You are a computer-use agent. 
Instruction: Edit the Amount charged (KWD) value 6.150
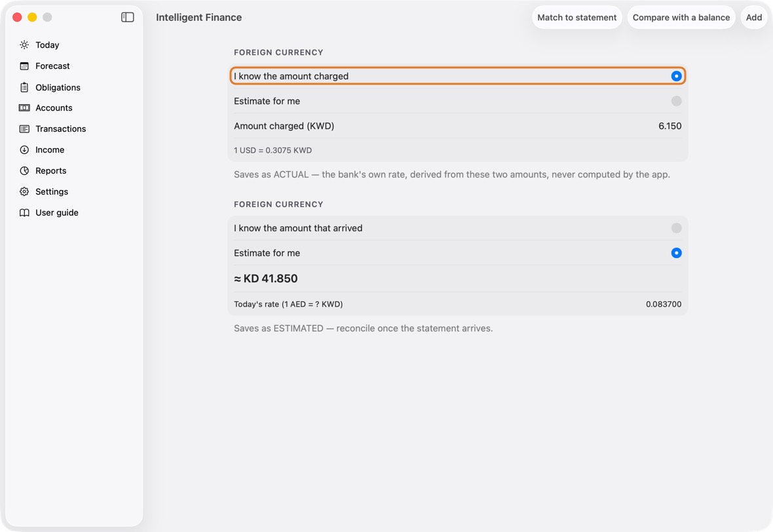click(x=670, y=126)
